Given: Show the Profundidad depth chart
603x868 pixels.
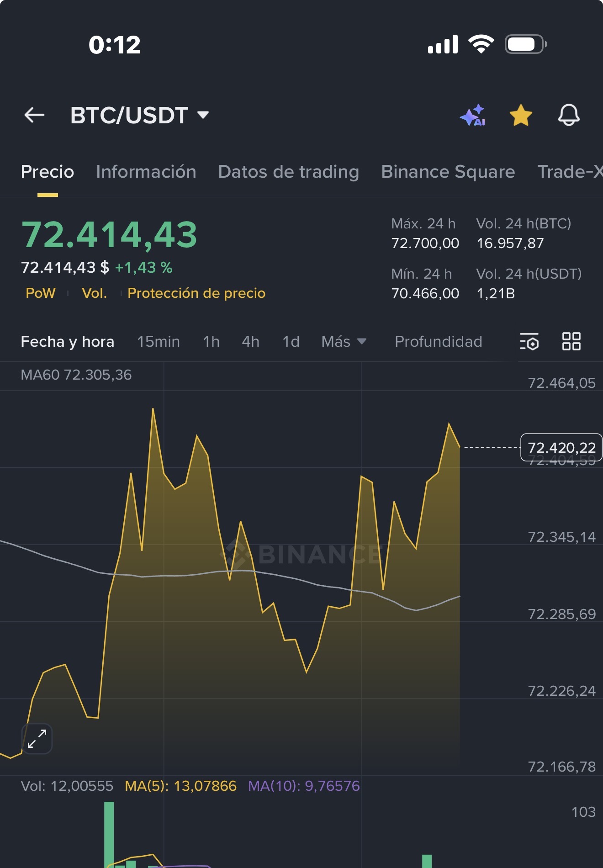Looking at the screenshot, I should coord(439,341).
